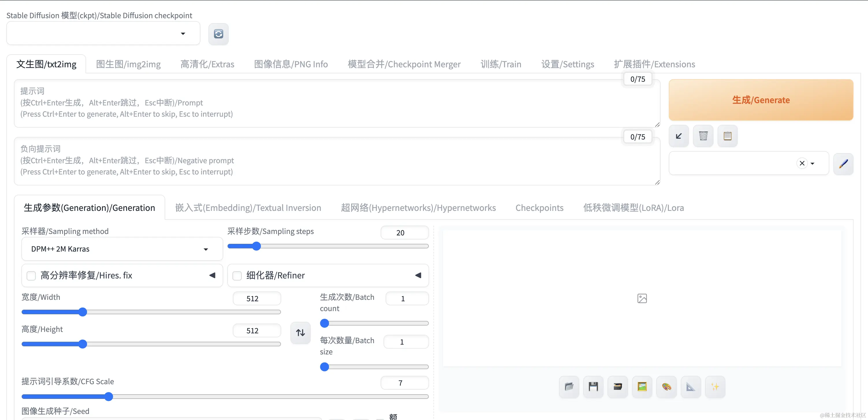This screenshot has width=868, height=420.
Task: Enable the Refiner checkbox
Action: click(x=237, y=276)
